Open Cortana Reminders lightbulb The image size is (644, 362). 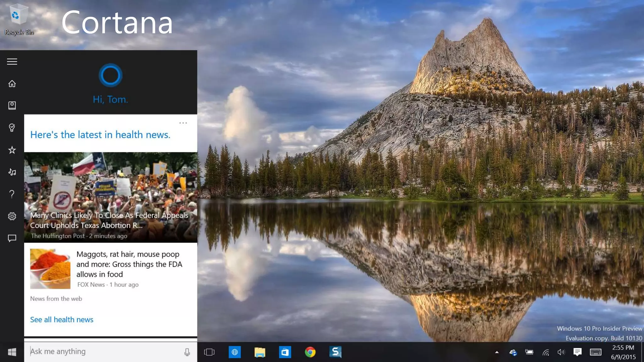tap(12, 128)
